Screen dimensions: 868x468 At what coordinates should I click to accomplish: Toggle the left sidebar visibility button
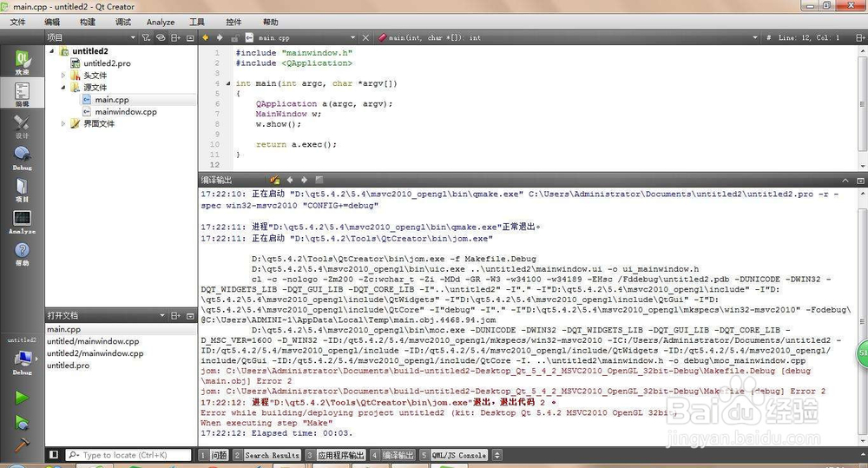click(x=54, y=455)
